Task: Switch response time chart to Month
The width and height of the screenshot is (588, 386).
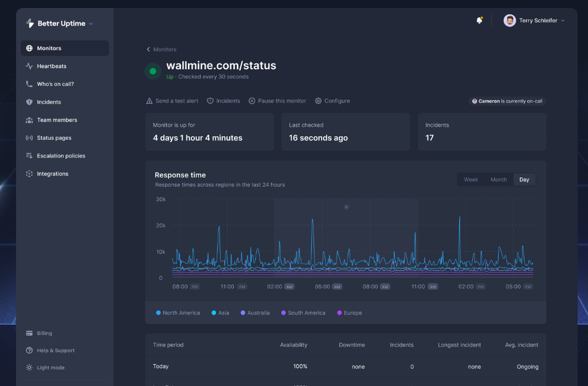Action: pyautogui.click(x=498, y=180)
